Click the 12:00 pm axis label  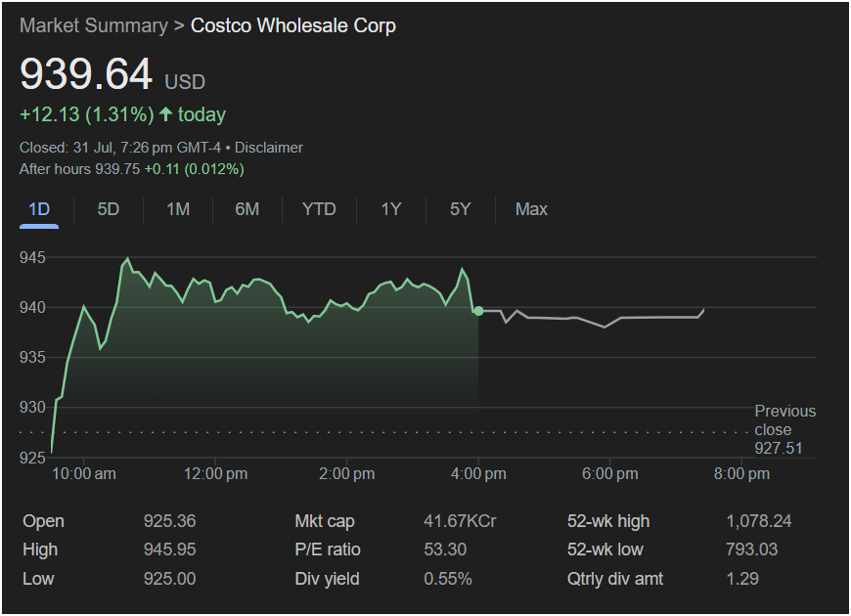click(x=215, y=474)
